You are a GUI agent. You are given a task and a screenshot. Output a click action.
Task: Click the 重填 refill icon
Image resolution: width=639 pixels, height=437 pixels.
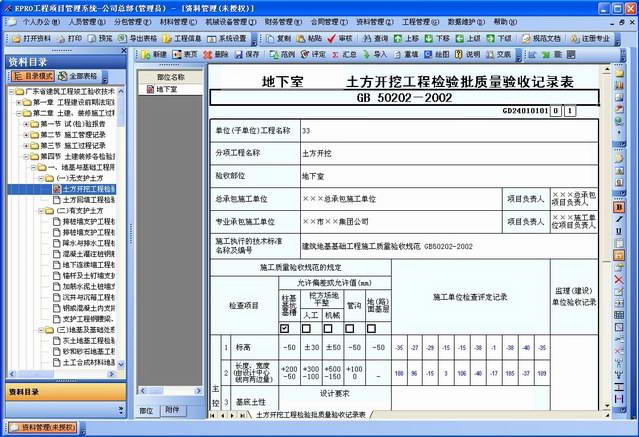point(397,55)
